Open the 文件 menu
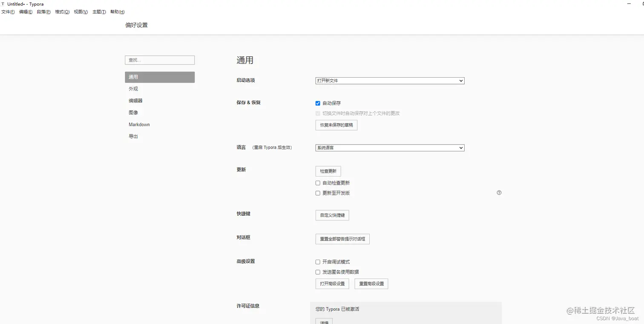The height and width of the screenshot is (324, 644). (x=8, y=12)
